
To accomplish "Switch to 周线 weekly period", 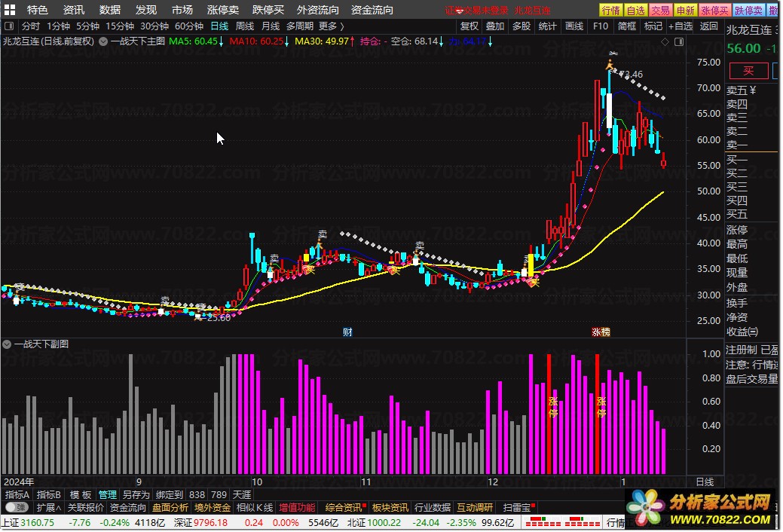I will point(245,26).
